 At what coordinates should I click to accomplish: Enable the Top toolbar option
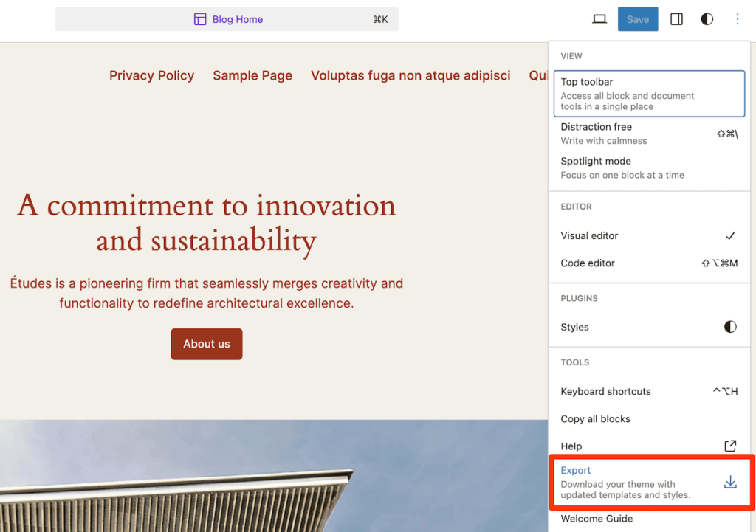pyautogui.click(x=648, y=94)
